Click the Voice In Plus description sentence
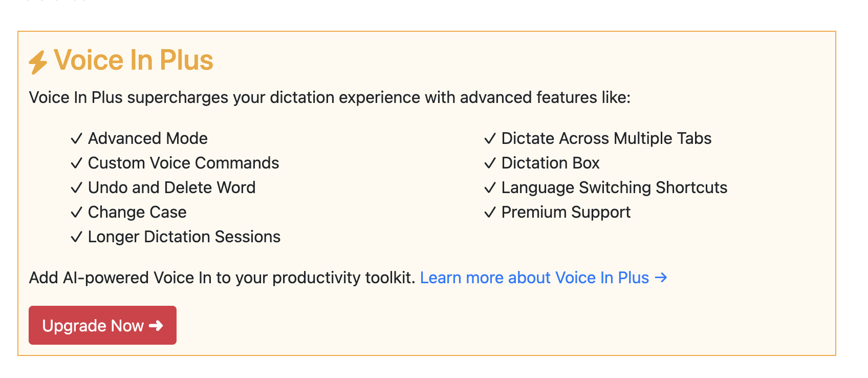This screenshot has height=378, width=868. [x=330, y=97]
